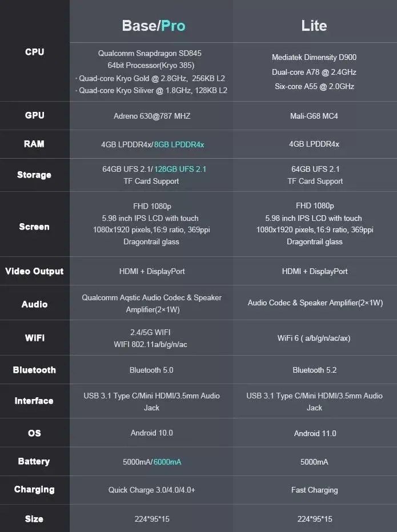This screenshot has height=532, width=397.
Task: Click the Bluetooth 5.2 cell
Action: 315,370
